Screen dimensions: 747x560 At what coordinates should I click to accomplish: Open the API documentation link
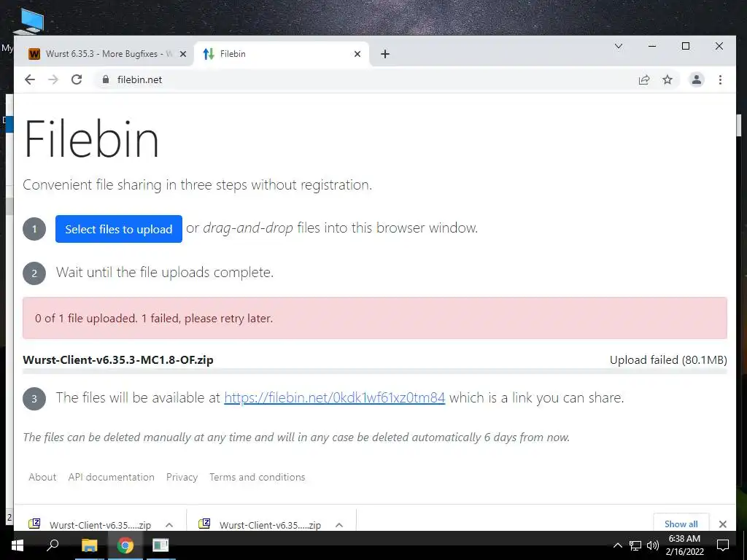tap(111, 477)
